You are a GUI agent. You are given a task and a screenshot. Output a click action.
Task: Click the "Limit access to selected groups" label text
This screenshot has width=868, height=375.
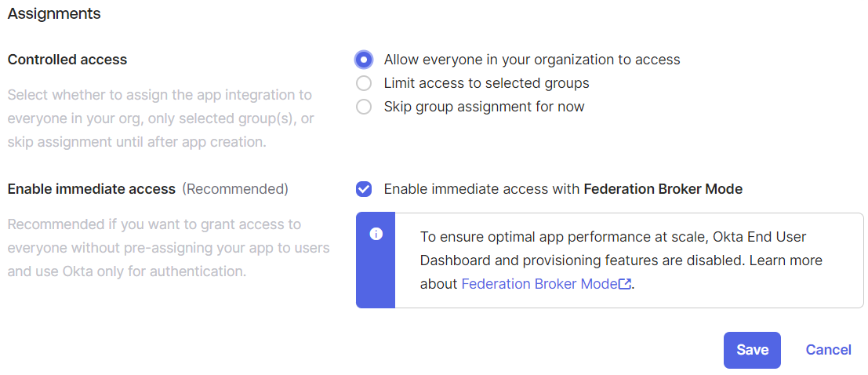click(x=487, y=83)
